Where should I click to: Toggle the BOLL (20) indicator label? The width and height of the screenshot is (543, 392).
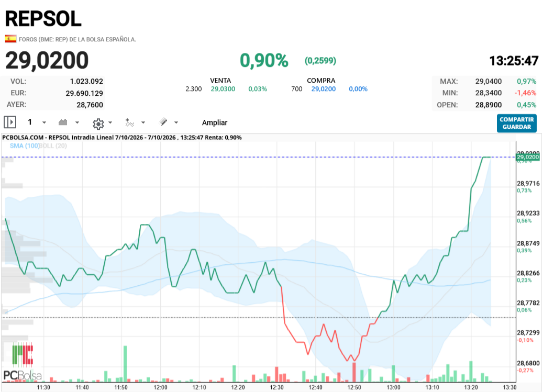[53, 145]
